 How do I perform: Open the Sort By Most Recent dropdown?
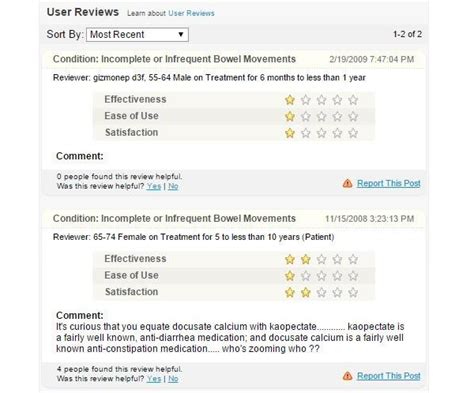point(137,35)
